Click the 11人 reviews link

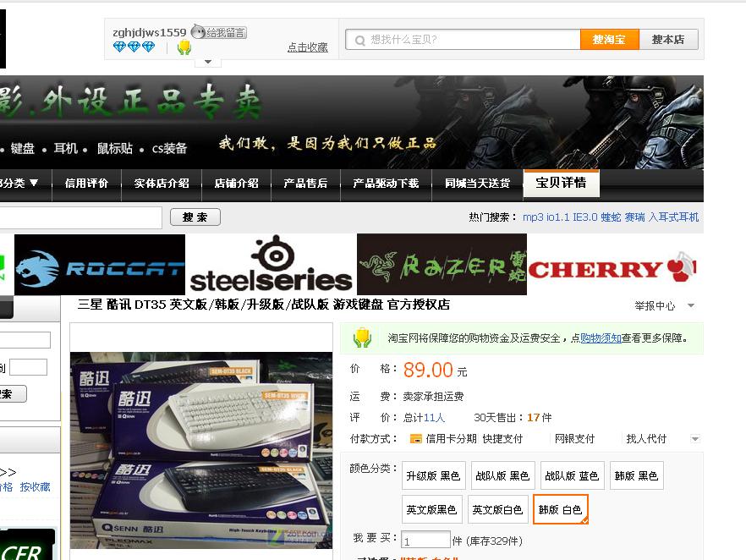[434, 417]
